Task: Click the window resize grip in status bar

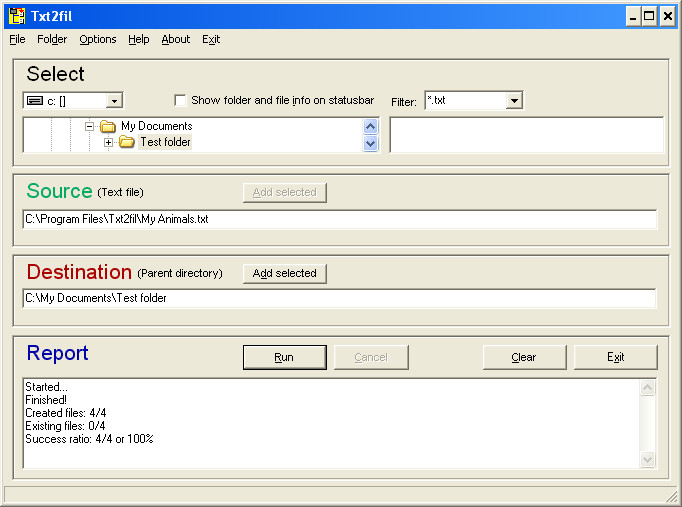Action: (671, 496)
